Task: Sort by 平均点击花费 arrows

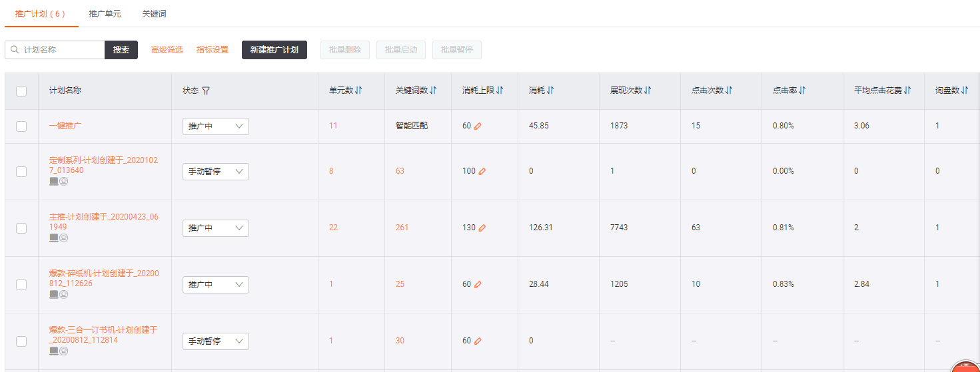Action: coord(907,91)
